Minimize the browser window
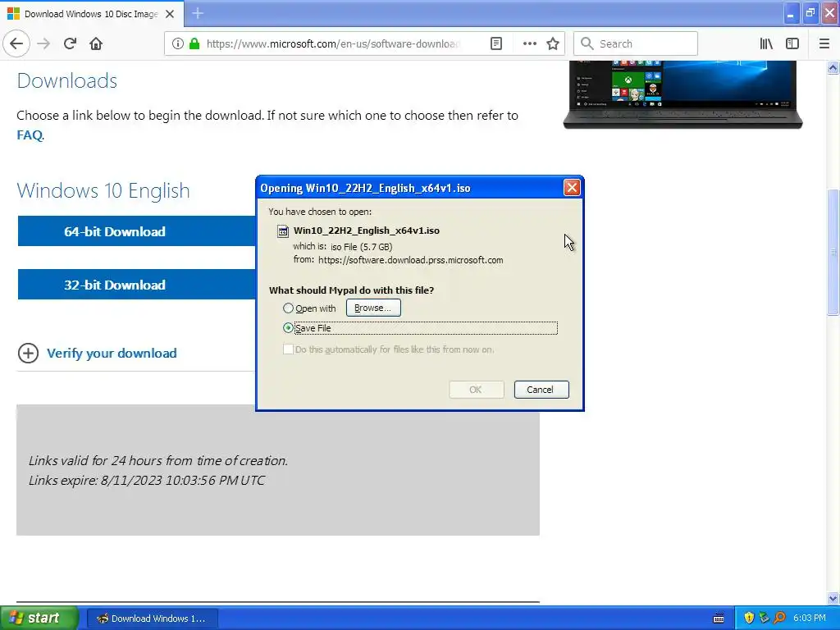The image size is (840, 630). tap(790, 14)
